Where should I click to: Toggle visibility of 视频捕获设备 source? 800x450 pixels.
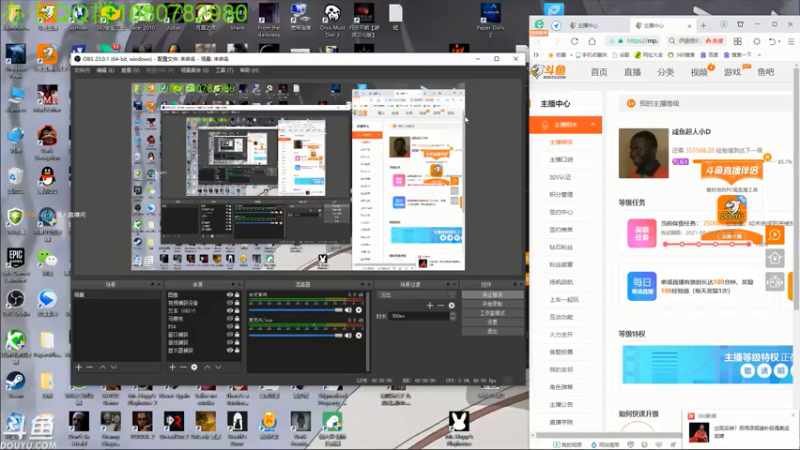tap(230, 303)
